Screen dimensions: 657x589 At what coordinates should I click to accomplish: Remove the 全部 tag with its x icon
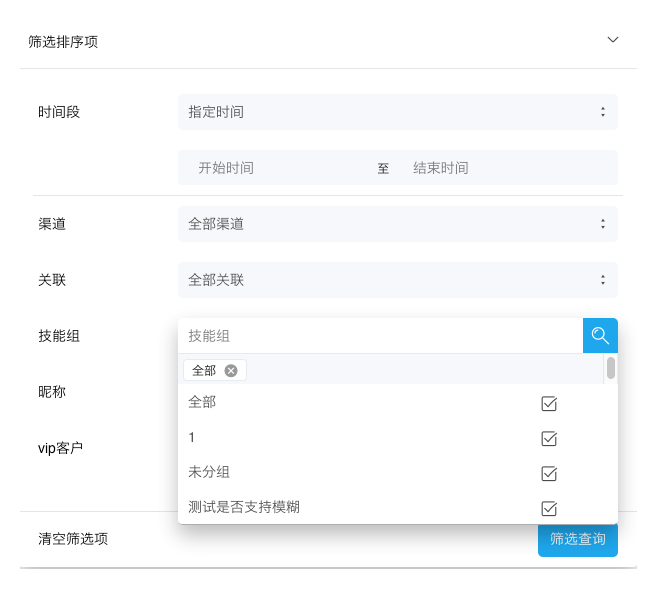pos(231,370)
